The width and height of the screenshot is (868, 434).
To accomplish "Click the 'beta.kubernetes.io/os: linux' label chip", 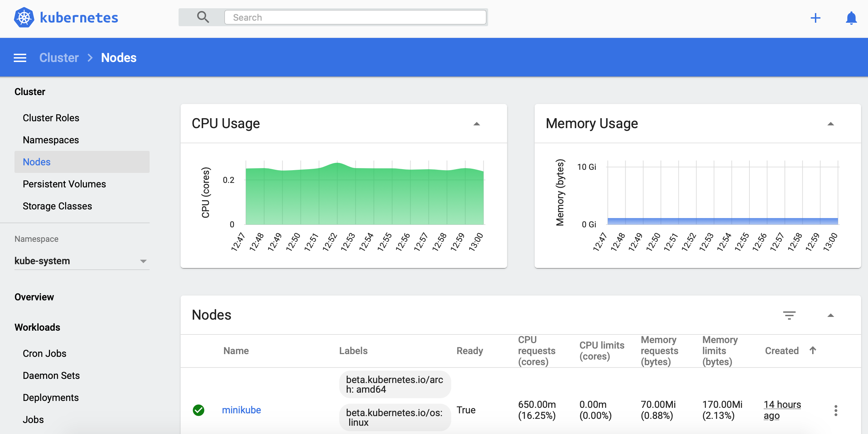I will tap(395, 417).
